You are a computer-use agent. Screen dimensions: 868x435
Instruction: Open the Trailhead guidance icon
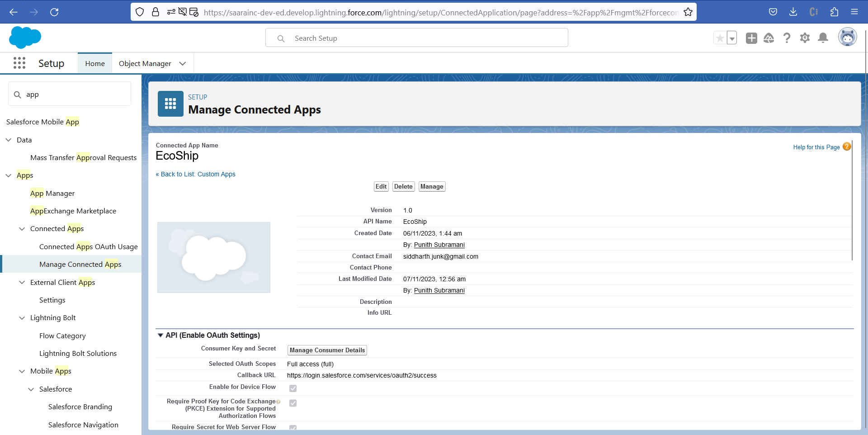click(x=769, y=38)
